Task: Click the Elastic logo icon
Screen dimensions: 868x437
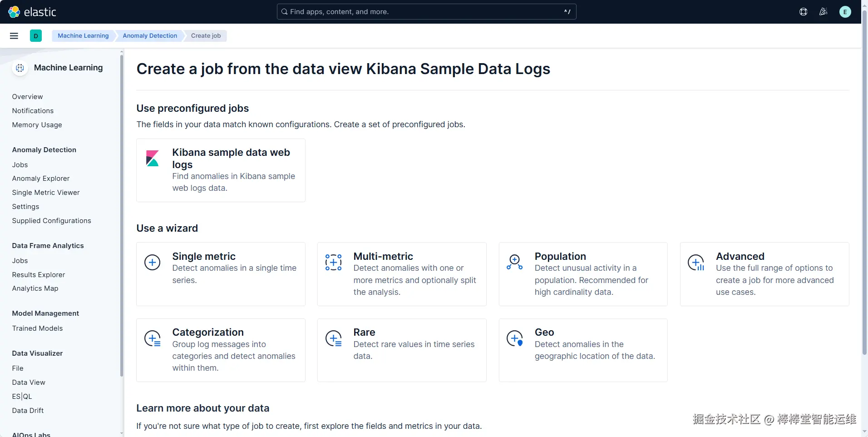Action: click(x=14, y=12)
